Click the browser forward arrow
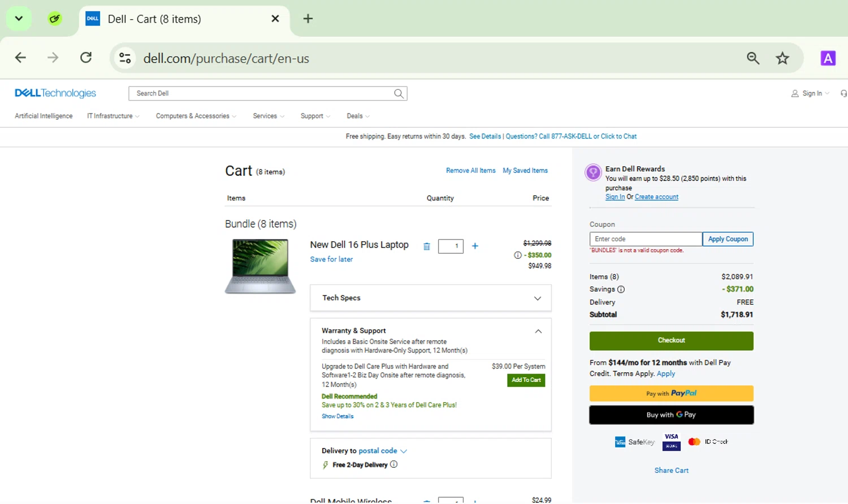Screen dimensions: 848x504 (x=53, y=58)
